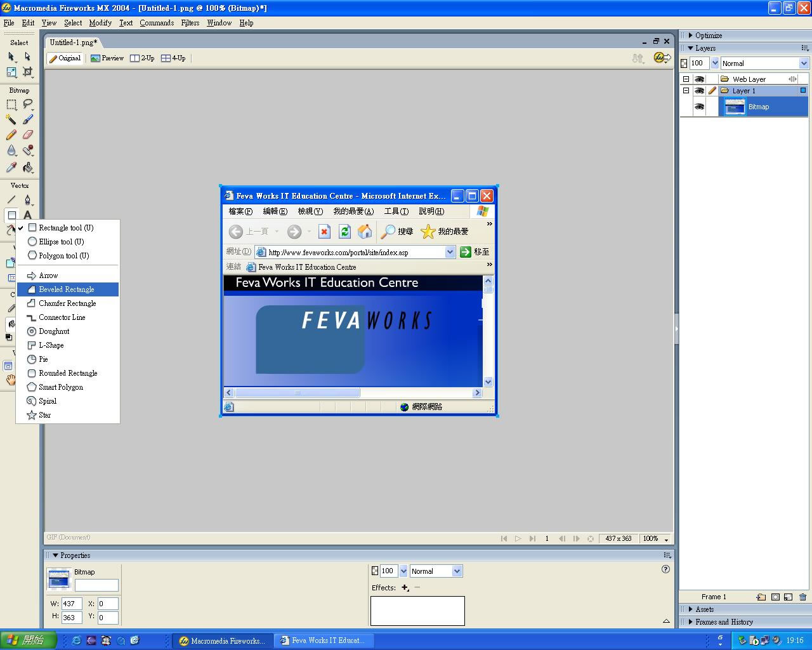
Task: Pick the Marquee selection tool
Action: click(x=11, y=104)
